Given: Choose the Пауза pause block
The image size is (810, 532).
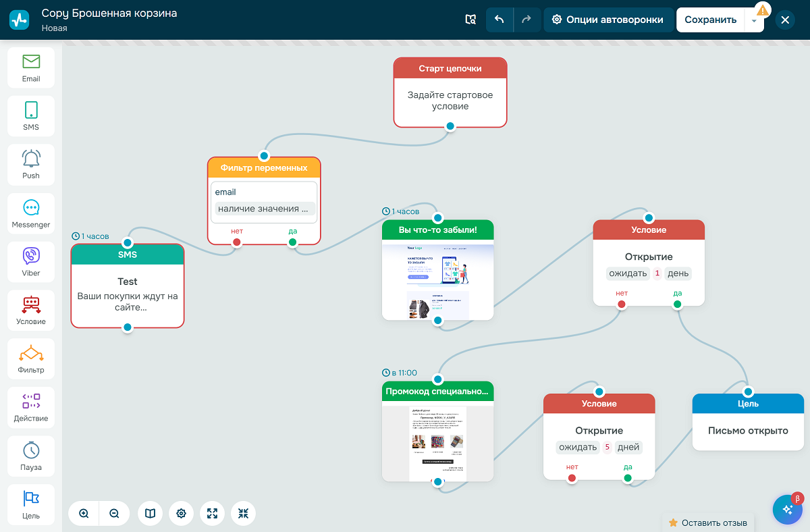Looking at the screenshot, I should (x=31, y=456).
